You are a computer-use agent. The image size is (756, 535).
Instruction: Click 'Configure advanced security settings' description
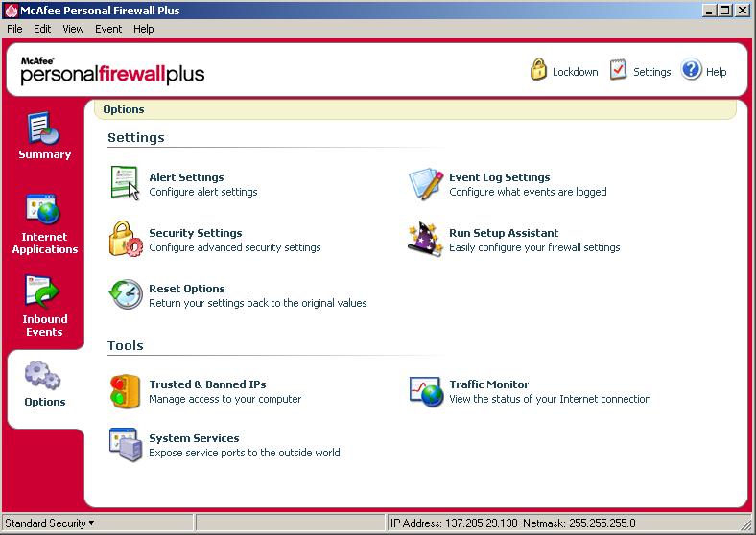tap(235, 247)
